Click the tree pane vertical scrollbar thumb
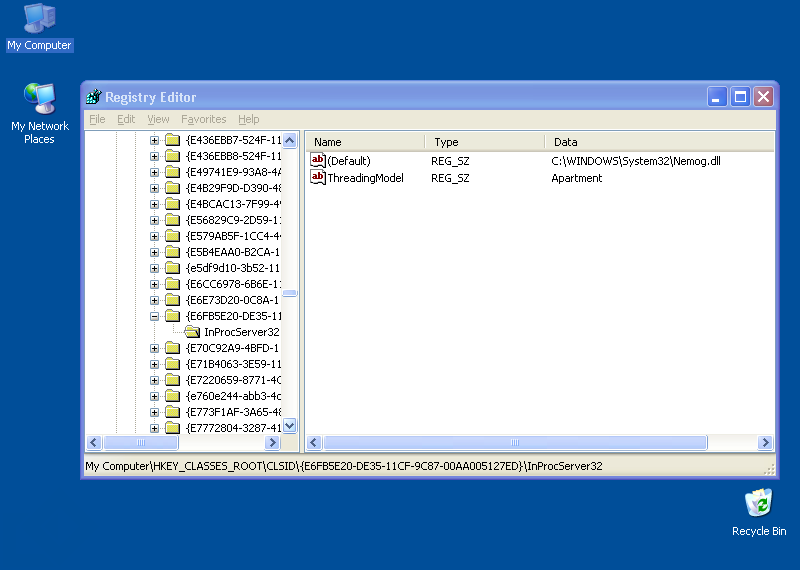This screenshot has height=570, width=800. pos(289,293)
